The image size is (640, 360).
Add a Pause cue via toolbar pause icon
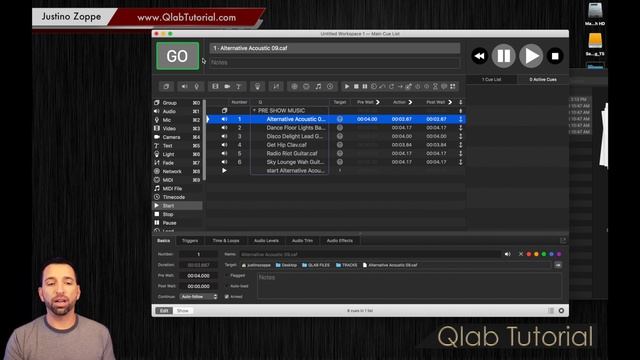[365, 87]
